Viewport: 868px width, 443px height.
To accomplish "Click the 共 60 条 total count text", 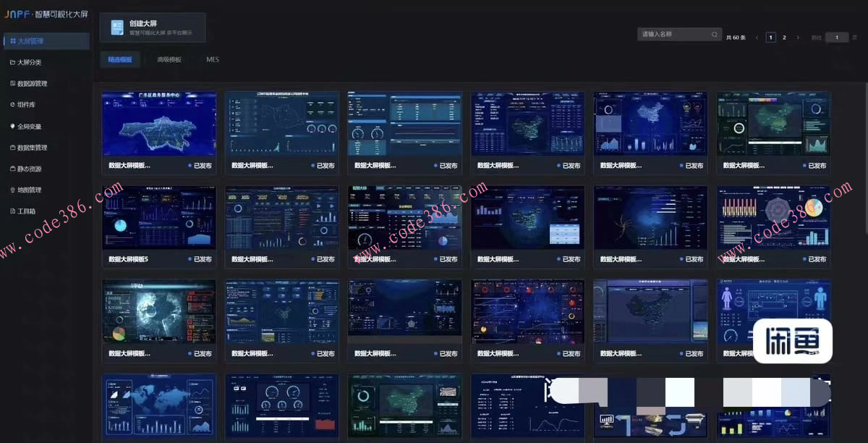I will 736,37.
